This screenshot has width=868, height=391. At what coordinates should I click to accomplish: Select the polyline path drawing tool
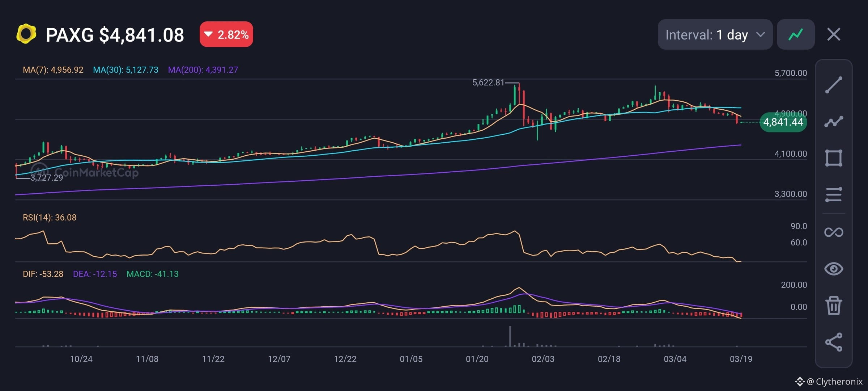tap(834, 121)
